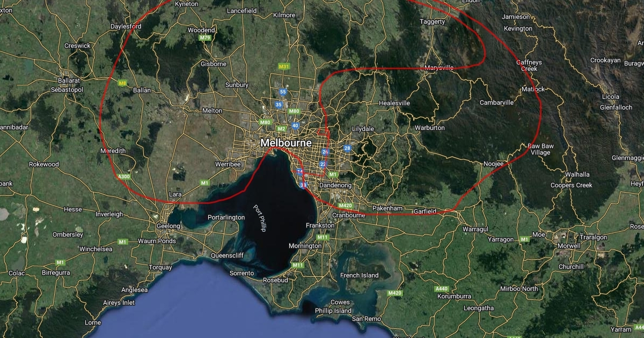Click the M11 shield below Frankston
Image resolution: width=644 pixels, height=338 pixels.
coord(323,237)
